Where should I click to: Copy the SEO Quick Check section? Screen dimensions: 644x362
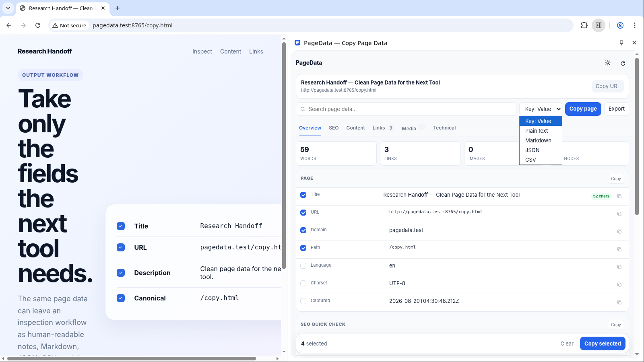616,325
